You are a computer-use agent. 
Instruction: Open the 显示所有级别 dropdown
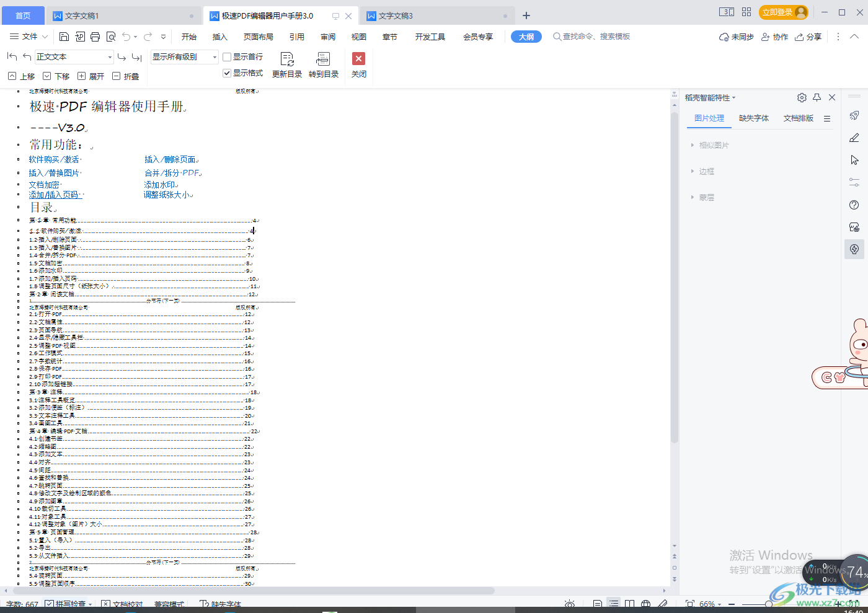tap(185, 57)
